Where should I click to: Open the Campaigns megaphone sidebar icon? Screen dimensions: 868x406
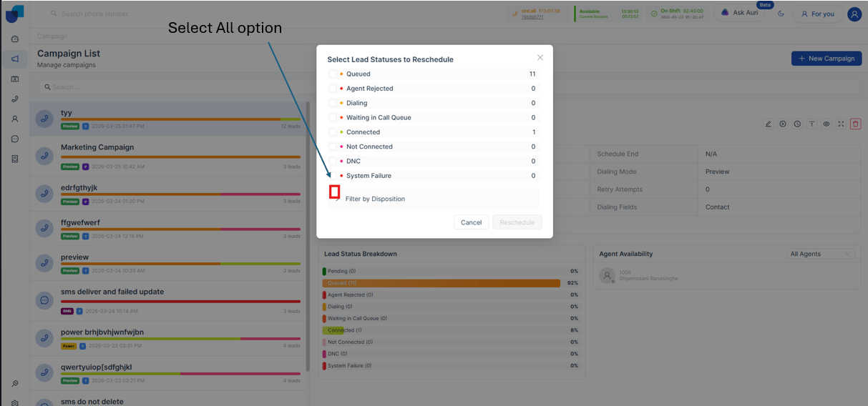pos(15,59)
